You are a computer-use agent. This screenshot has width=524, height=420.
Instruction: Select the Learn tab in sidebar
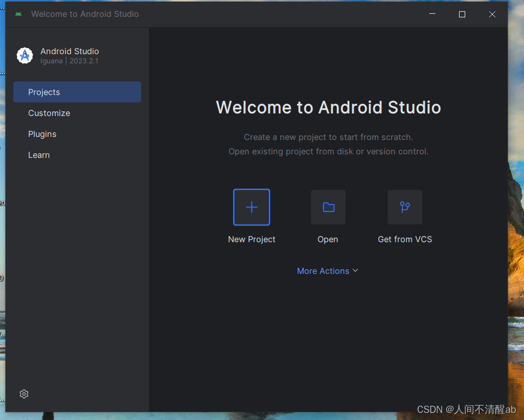(x=39, y=155)
